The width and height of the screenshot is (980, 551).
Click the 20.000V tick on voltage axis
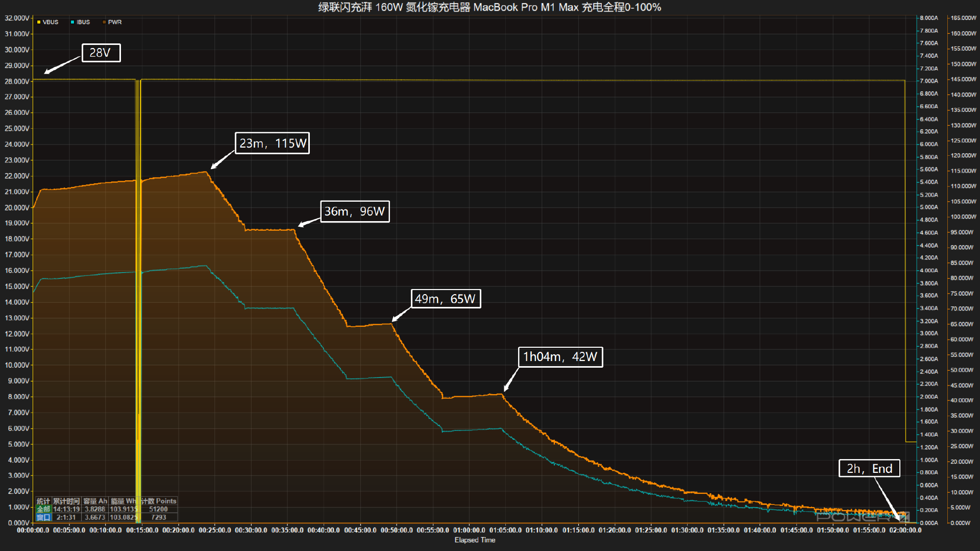(x=17, y=207)
